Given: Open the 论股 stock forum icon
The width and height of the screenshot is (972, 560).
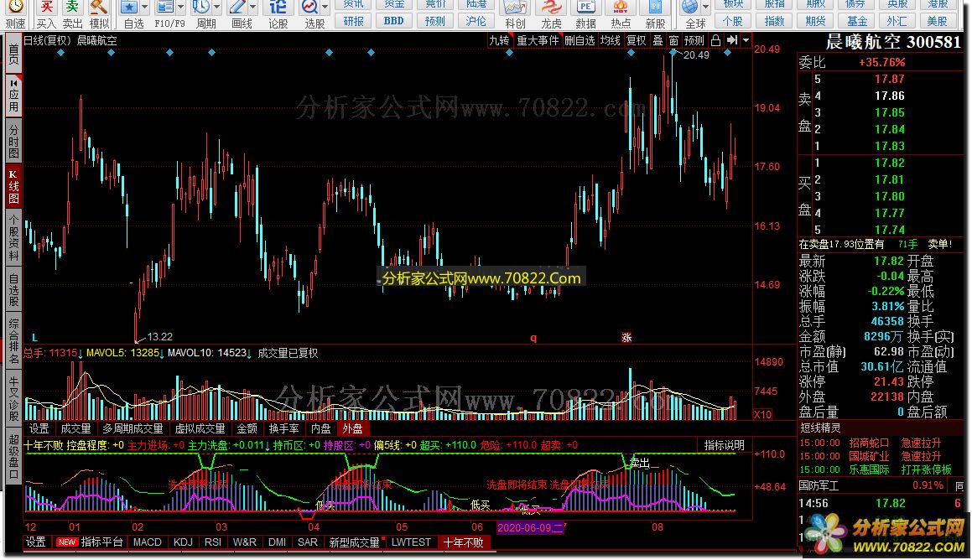Looking at the screenshot, I should coord(278,8).
